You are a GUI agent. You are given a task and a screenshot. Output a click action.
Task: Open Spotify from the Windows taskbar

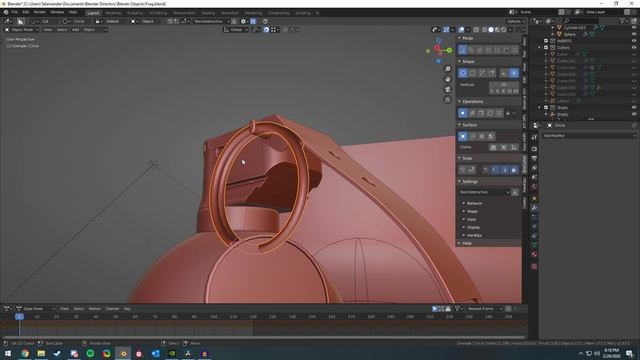[x=90, y=353]
